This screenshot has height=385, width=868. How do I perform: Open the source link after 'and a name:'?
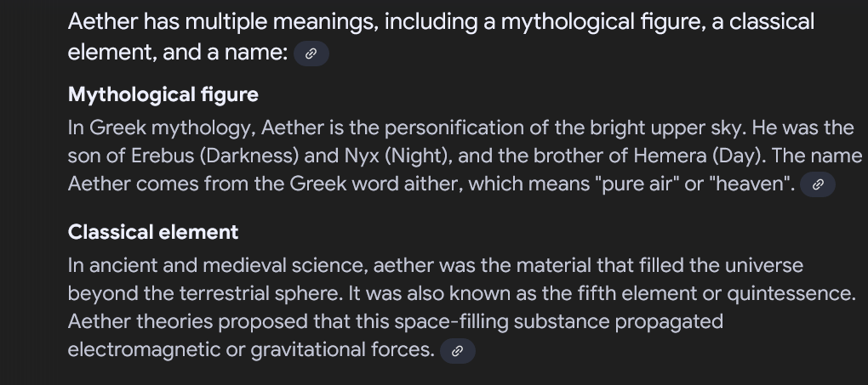pos(311,54)
